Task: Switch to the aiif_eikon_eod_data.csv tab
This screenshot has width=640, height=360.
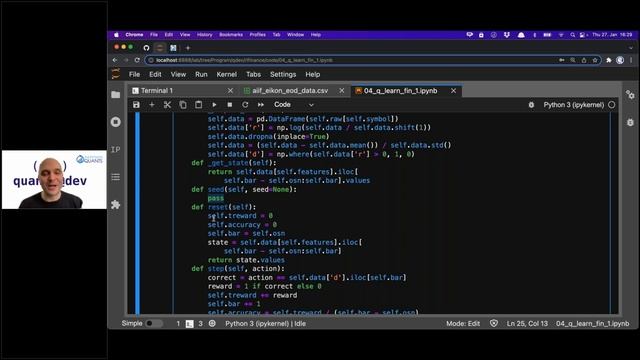Action: pyautogui.click(x=290, y=91)
